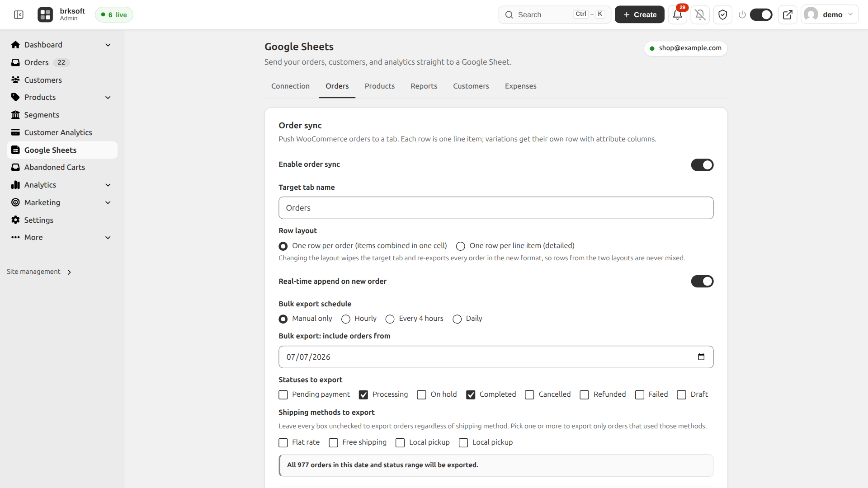
Task: Open Customer Analytics card icon
Action: (x=15, y=132)
